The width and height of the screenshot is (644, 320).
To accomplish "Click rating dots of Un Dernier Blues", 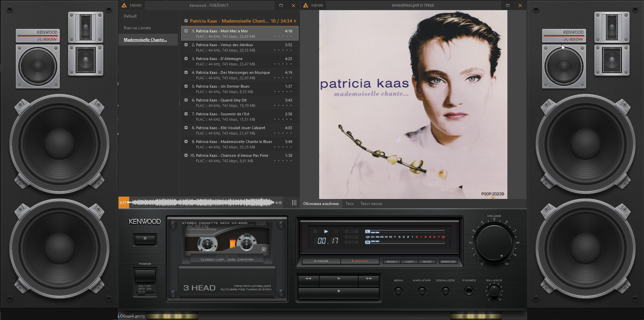I will click(x=283, y=92).
